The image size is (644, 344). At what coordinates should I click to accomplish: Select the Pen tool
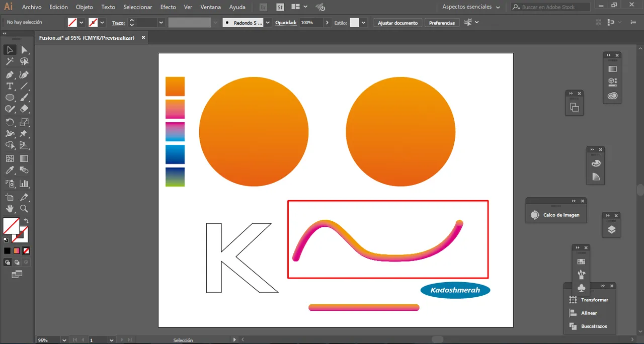10,74
